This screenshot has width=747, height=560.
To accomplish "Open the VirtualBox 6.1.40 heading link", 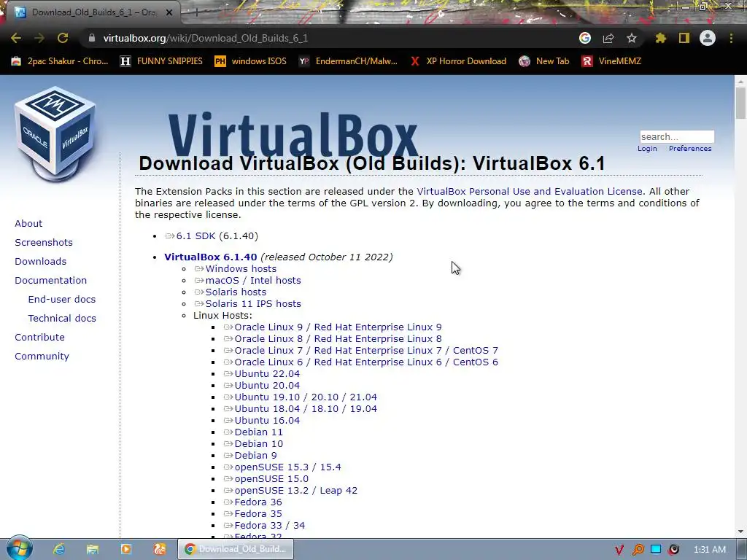I will (211, 257).
